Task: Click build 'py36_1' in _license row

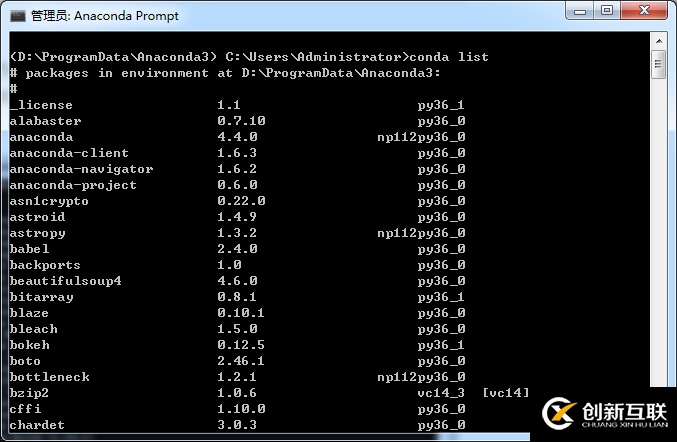Action: tap(441, 105)
